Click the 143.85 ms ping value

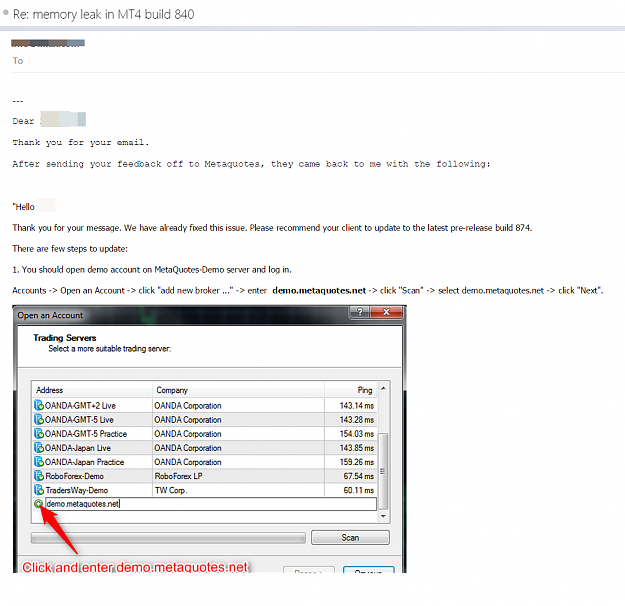click(357, 448)
